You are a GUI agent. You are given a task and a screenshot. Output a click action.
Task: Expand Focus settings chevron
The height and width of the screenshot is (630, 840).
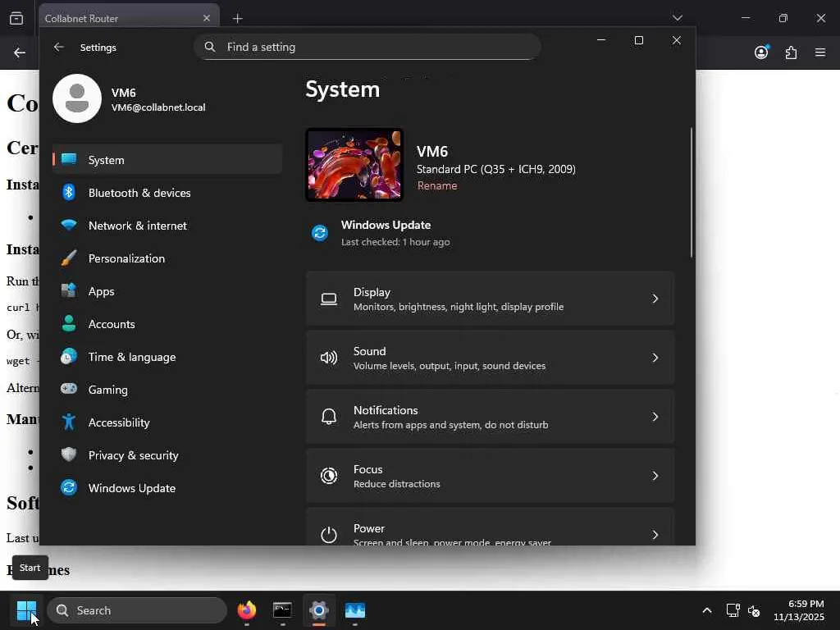coord(655,476)
